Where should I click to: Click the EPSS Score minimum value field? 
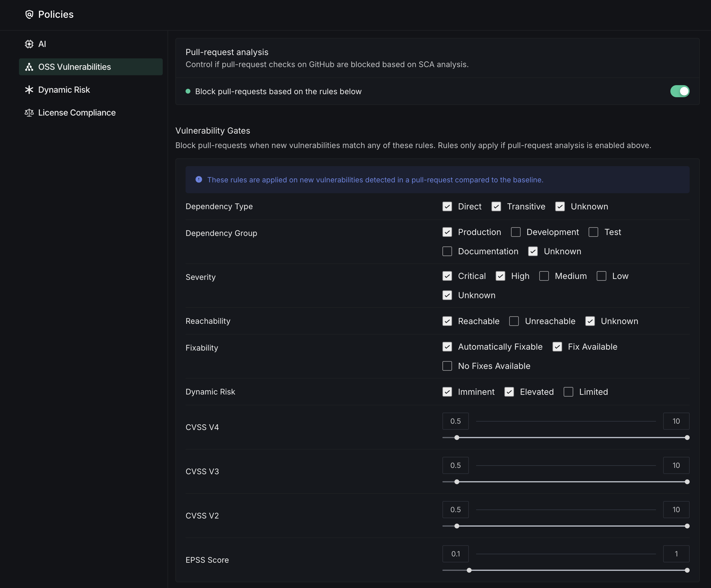tap(455, 554)
